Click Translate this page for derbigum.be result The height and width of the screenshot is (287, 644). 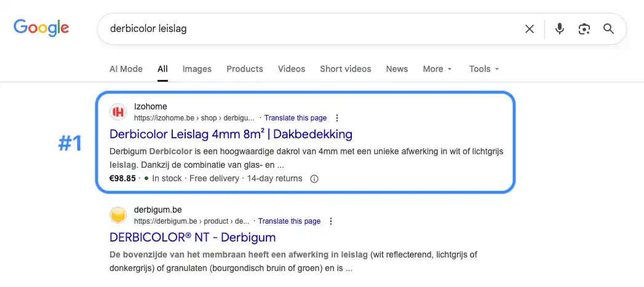[290, 221]
